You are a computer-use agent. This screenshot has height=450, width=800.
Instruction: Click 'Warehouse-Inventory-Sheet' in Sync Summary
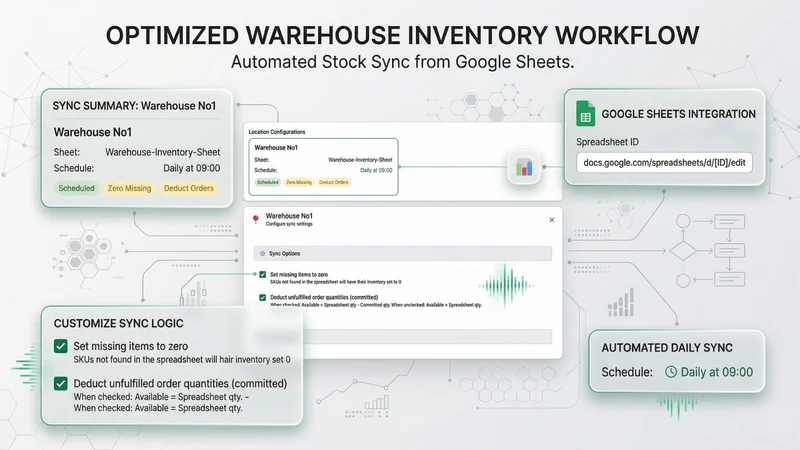163,152
